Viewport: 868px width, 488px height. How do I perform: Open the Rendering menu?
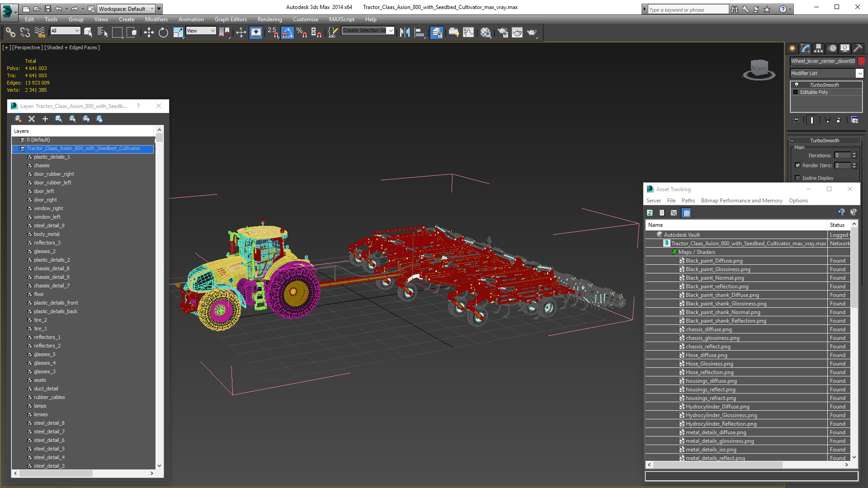tap(269, 19)
